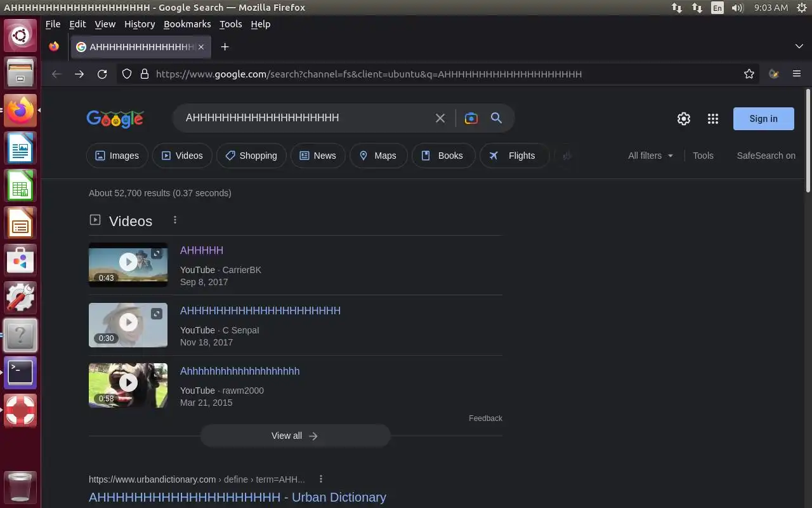The image size is (812, 508).
Task: Open the Edit menu
Action: point(77,24)
